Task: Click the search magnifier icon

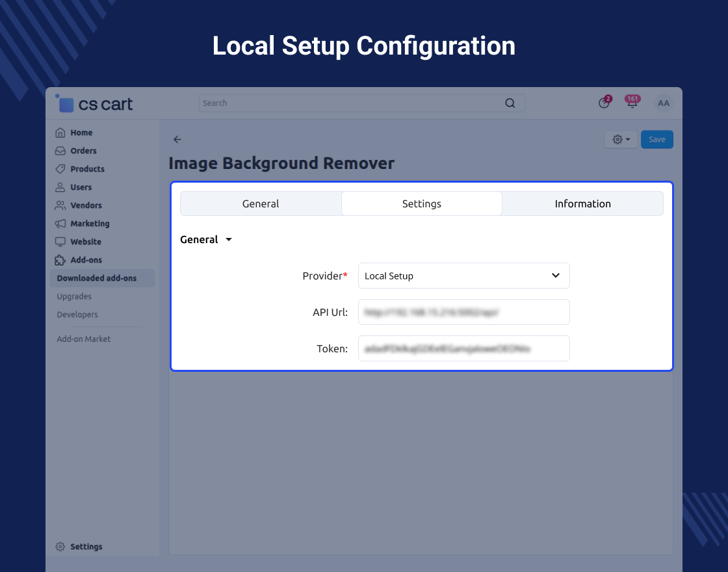Action: [x=510, y=103]
